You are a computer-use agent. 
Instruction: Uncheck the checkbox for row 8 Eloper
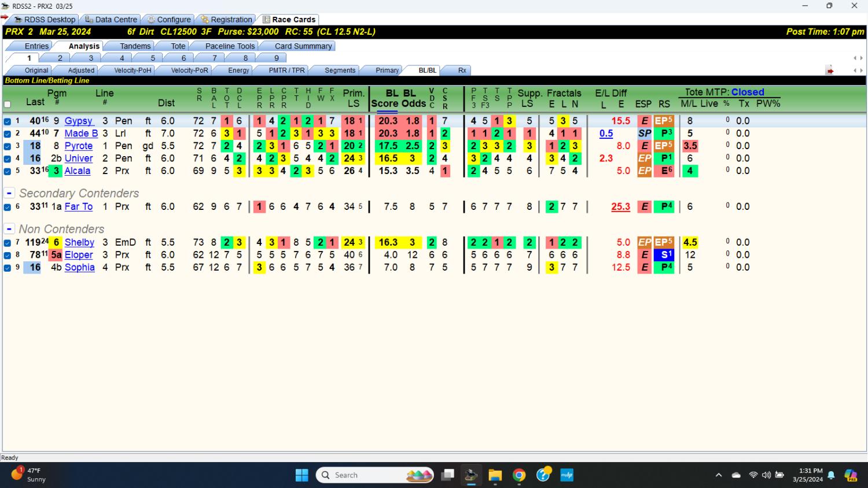pyautogui.click(x=8, y=255)
